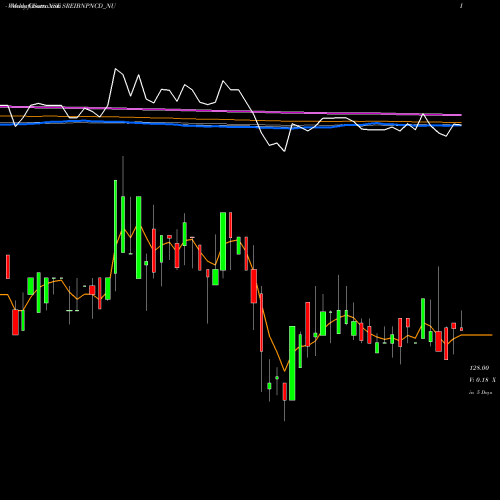Click the white indicator line's highest peak
Image resolution: width=500 pixels, height=500 pixels.
click(x=115, y=69)
